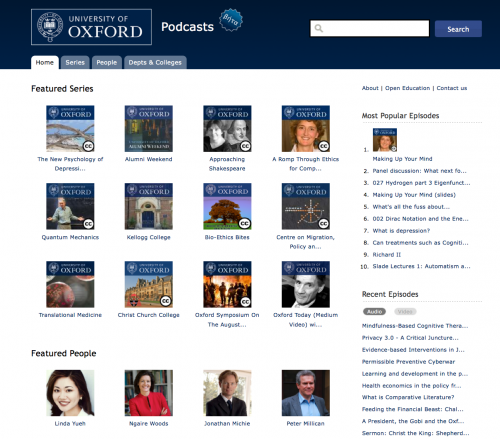
Task: Open Peter Millican's portrait photo
Action: pyautogui.click(x=306, y=393)
